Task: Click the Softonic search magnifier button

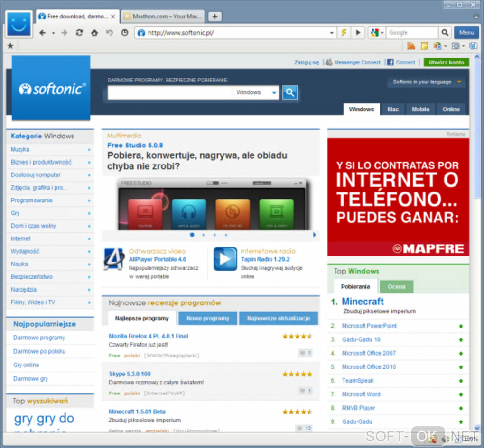Action: click(x=290, y=92)
